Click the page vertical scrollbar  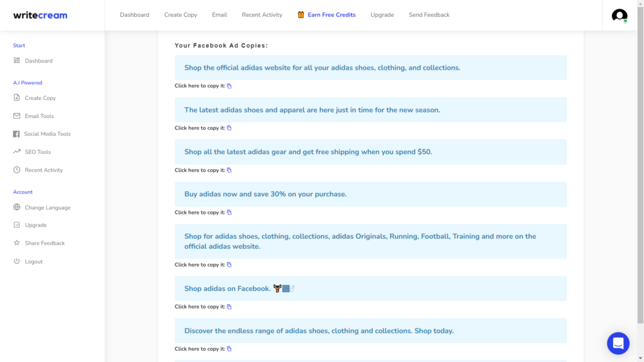(640, 164)
